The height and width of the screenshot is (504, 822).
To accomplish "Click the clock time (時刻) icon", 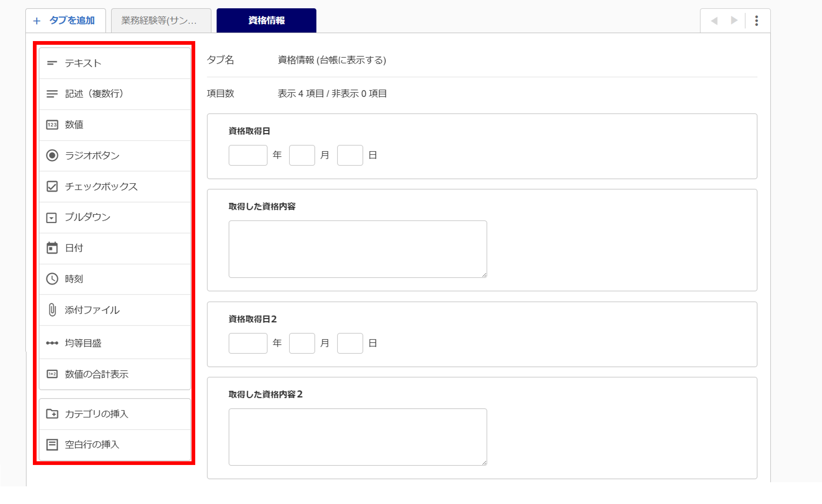I will (52, 279).
